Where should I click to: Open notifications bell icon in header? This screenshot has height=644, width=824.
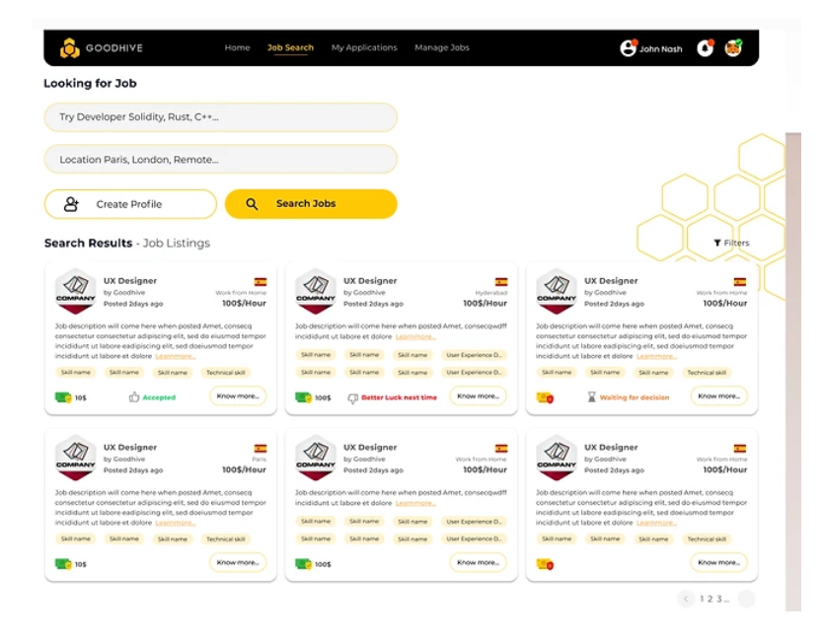pos(705,47)
